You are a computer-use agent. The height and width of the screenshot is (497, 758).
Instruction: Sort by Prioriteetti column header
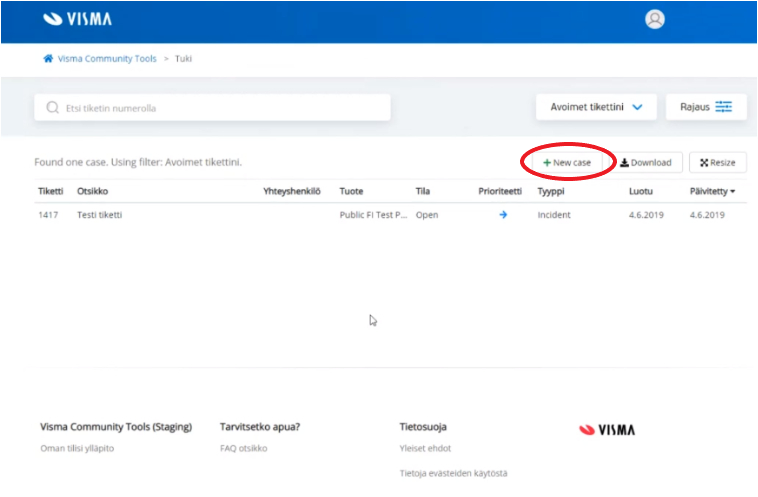point(500,191)
